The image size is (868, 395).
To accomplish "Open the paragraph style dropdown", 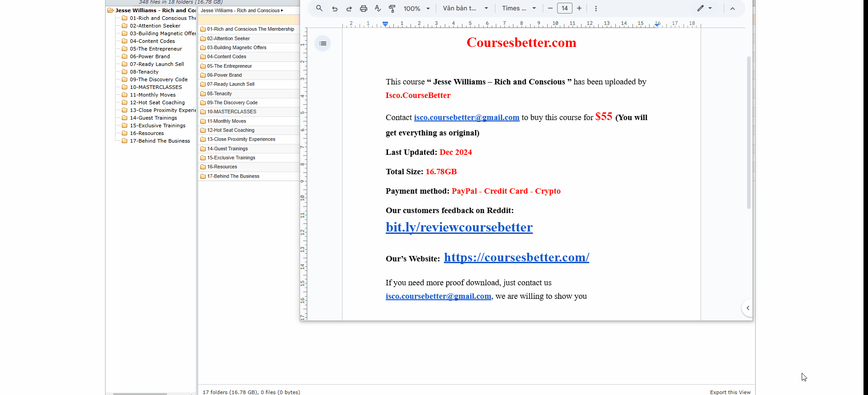I will [x=465, y=8].
